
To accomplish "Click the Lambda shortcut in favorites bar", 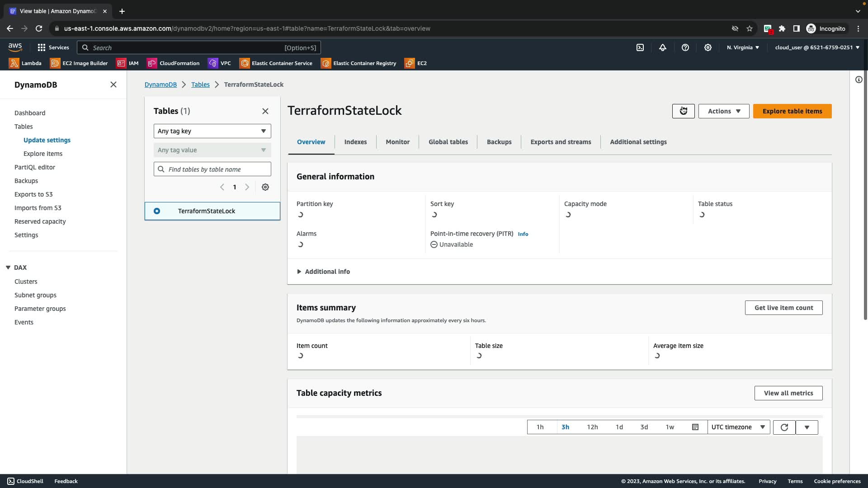I will (x=25, y=63).
